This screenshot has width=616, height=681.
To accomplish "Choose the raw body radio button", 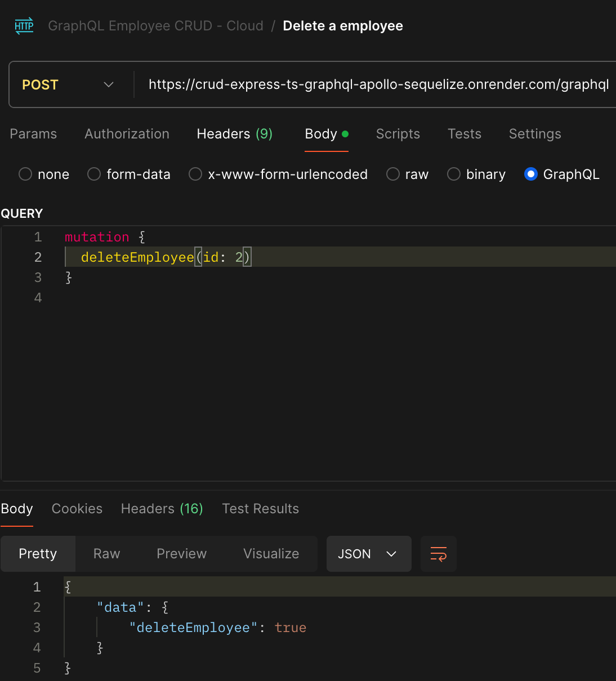I will click(x=393, y=174).
